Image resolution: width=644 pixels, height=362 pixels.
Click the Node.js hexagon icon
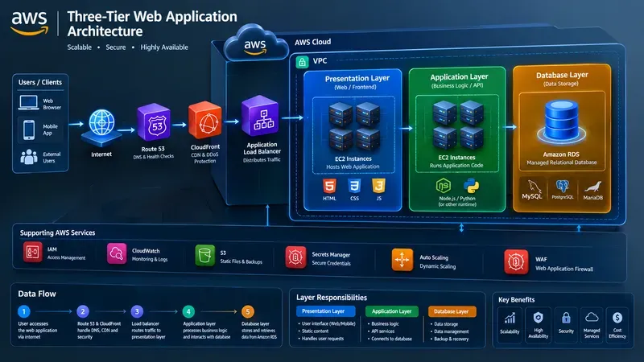pos(444,186)
